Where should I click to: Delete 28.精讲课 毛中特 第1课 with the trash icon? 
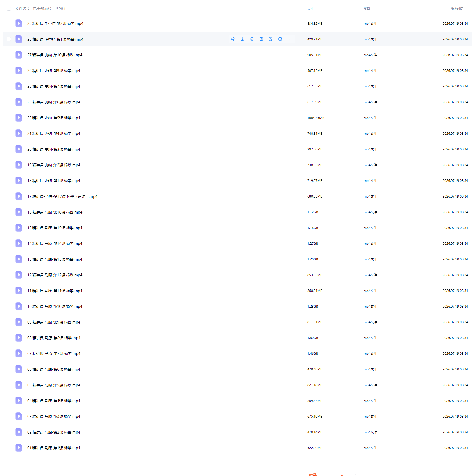point(252,39)
